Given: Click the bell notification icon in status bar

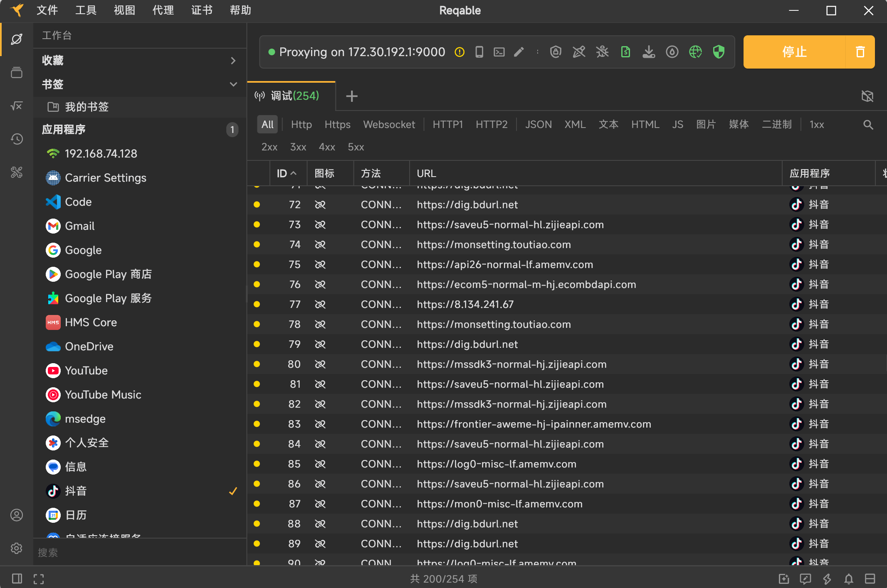Looking at the screenshot, I should (848, 579).
